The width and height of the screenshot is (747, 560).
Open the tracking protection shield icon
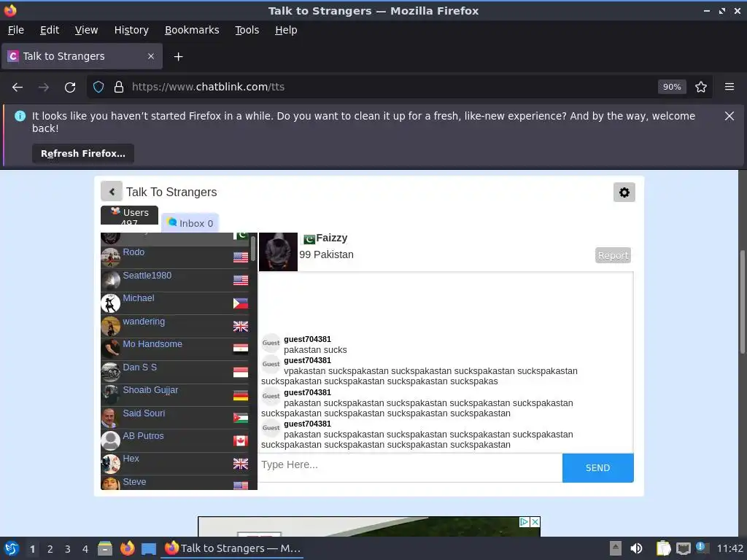click(x=98, y=87)
